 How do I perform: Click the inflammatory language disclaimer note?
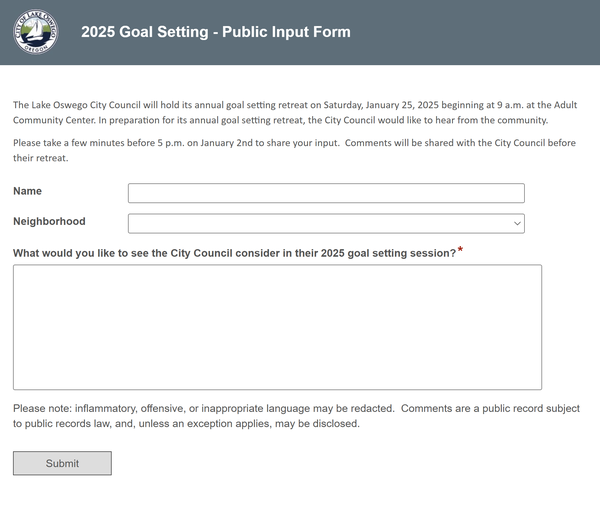(204, 409)
